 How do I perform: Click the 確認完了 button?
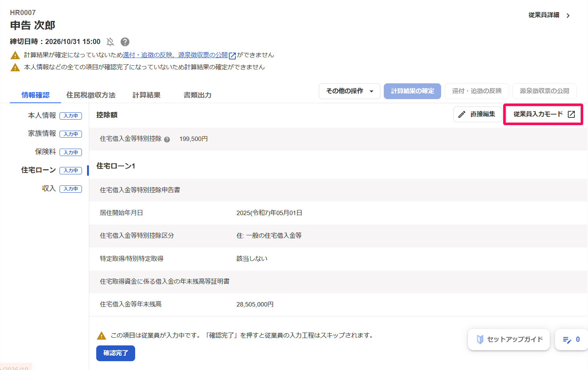tap(116, 353)
